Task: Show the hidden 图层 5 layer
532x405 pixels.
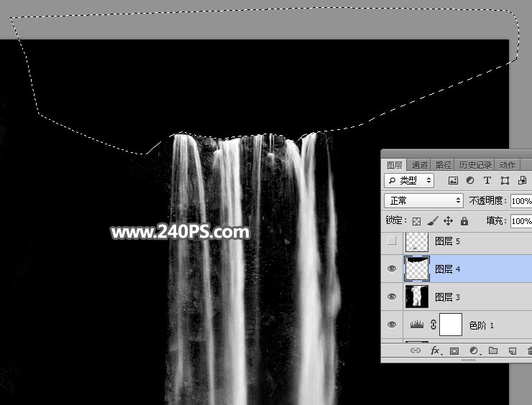Action: click(392, 241)
